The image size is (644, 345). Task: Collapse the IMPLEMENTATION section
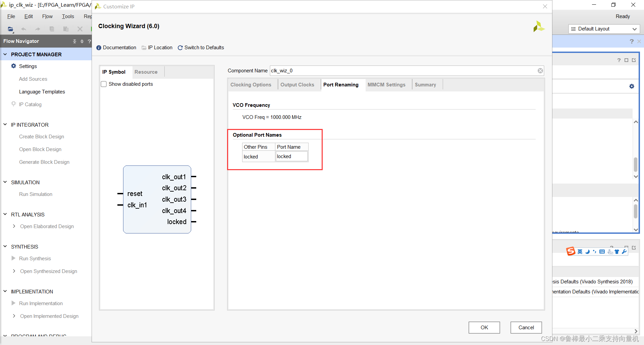pyautogui.click(x=5, y=291)
